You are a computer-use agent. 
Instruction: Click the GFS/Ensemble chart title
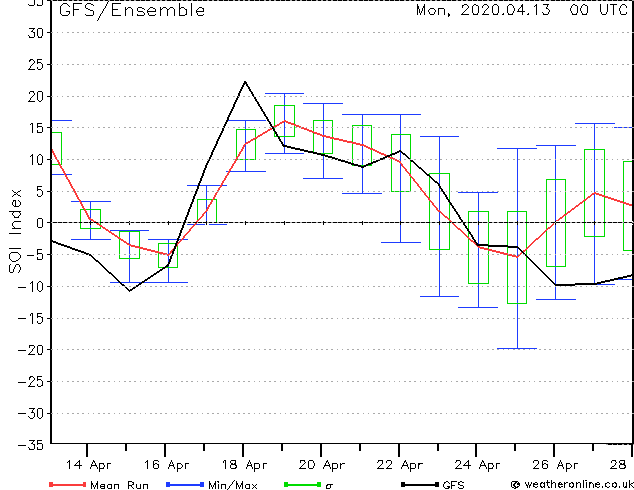click(x=132, y=11)
